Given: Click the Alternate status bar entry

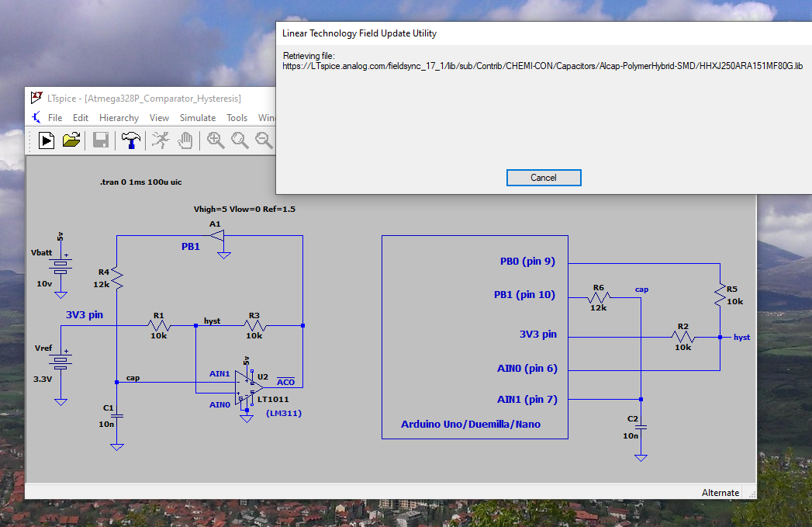Looking at the screenshot, I should point(720,493).
